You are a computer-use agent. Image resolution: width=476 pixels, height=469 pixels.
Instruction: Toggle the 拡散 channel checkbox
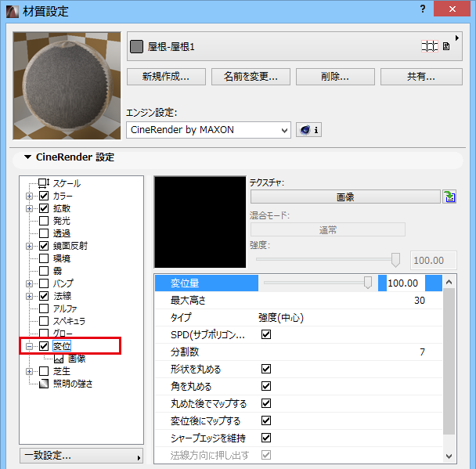point(44,208)
